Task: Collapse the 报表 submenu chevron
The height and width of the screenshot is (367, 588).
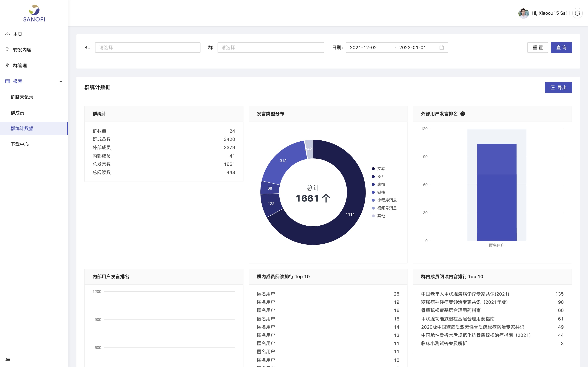Action: coord(61,82)
